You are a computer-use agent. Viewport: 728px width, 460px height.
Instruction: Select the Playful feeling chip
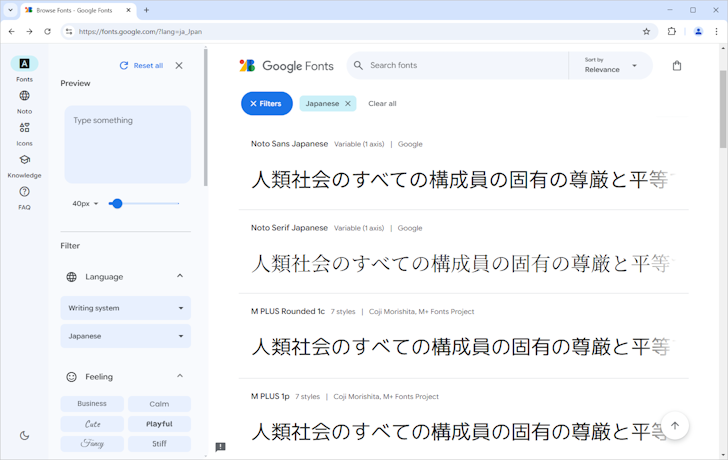pos(159,424)
